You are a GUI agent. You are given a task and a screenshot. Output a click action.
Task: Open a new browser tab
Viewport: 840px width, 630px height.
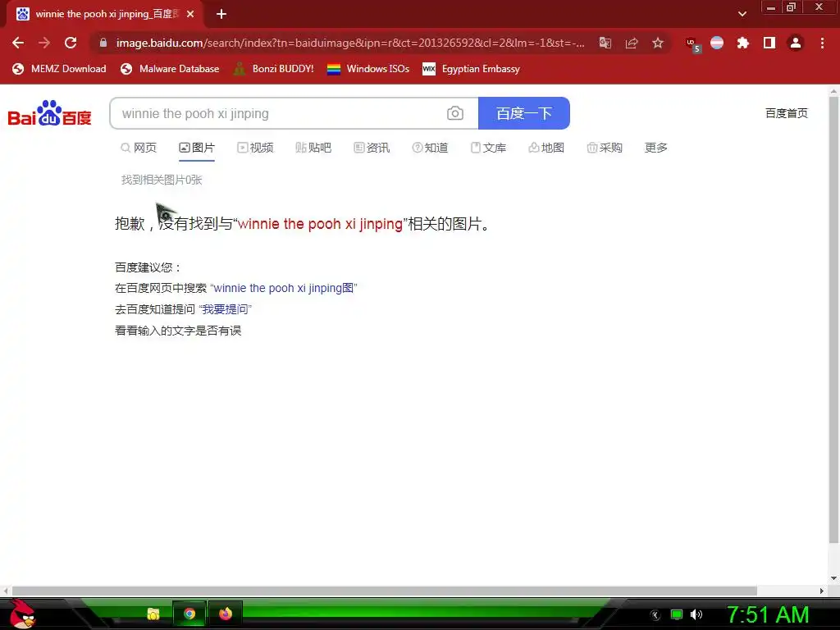[x=221, y=14]
